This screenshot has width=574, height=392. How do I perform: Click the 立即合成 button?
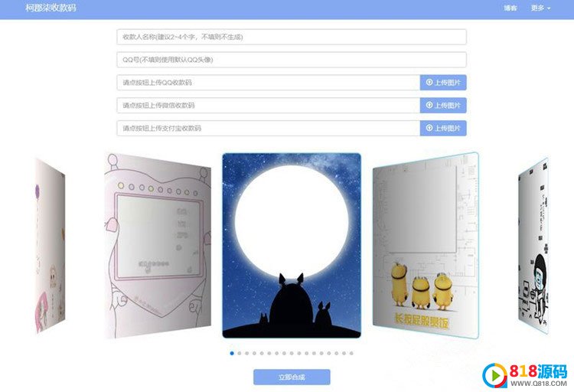click(x=292, y=377)
